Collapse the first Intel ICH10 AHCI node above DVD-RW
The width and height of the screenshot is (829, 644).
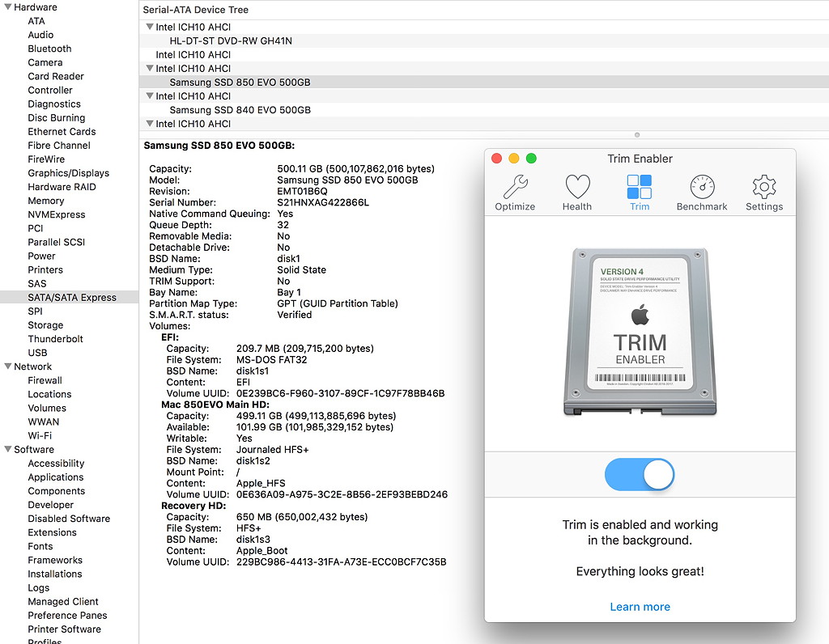coord(150,27)
